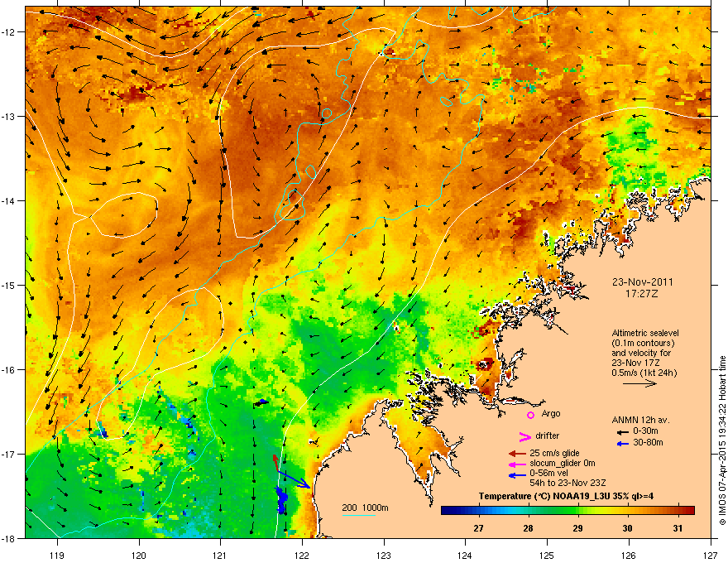Screen dimensions: 728x563
Task: Click the '0.5m/s (1kt 24h)' scale text
Action: coord(644,373)
